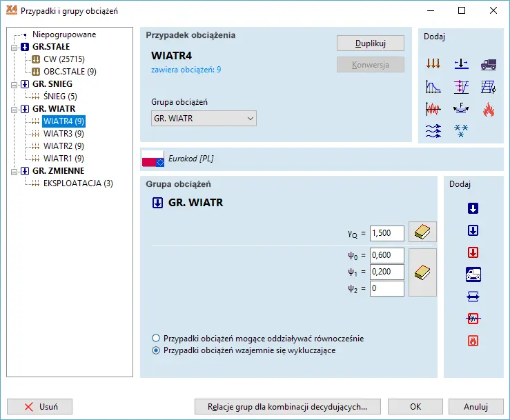The height and width of the screenshot is (420, 510).
Task: Add a dynamic vibration load case (red waveform icon)
Action: (x=433, y=108)
